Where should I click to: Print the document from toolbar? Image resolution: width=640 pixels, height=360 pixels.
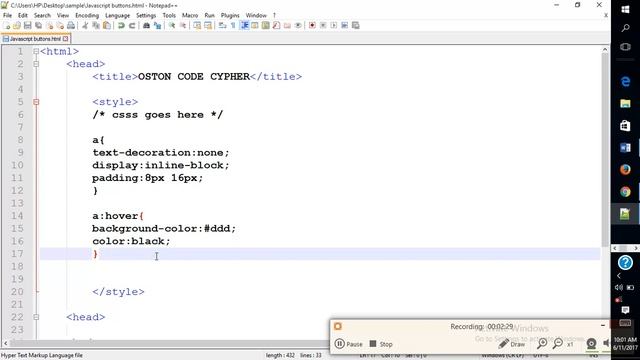pos(71,25)
